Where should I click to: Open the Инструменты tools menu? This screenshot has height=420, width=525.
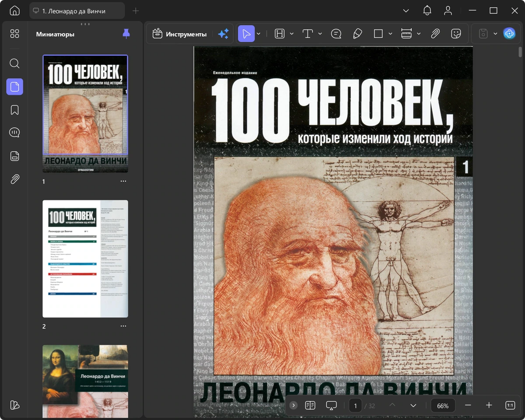(179, 34)
